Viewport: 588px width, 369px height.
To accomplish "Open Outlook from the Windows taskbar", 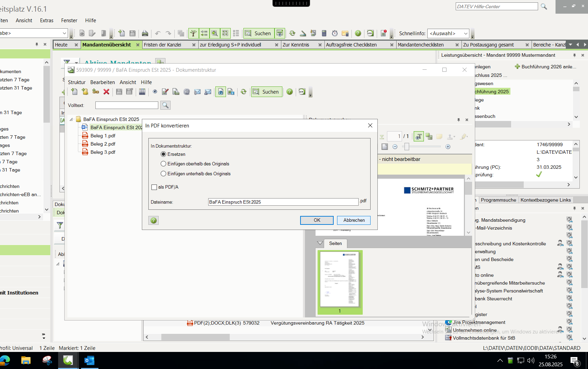I will click(89, 360).
